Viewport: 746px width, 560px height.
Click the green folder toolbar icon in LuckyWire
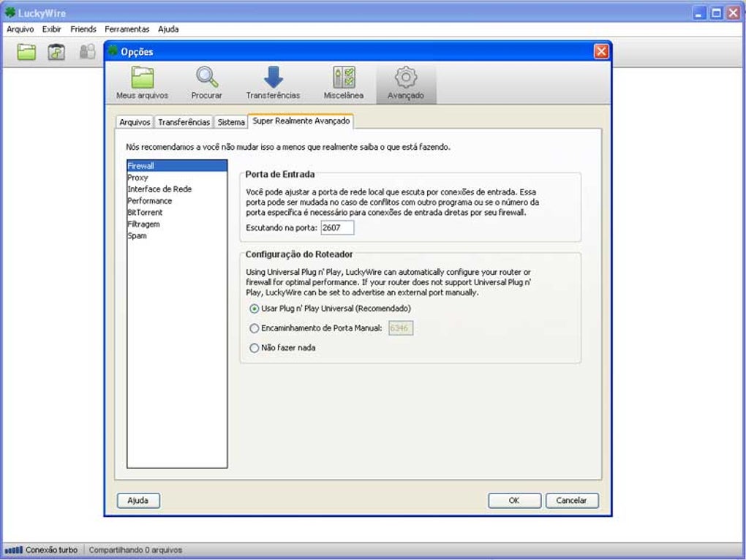point(26,51)
